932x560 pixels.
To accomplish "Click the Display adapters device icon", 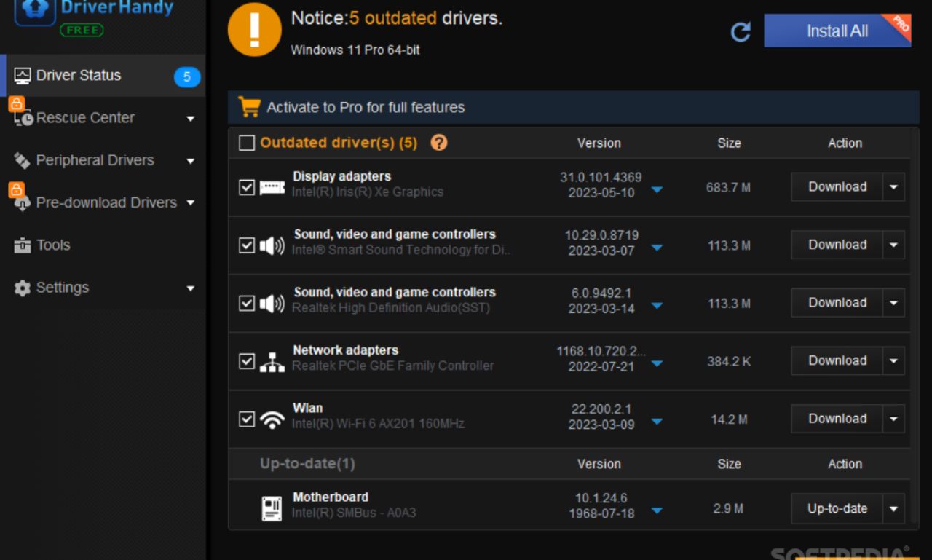I will click(272, 188).
